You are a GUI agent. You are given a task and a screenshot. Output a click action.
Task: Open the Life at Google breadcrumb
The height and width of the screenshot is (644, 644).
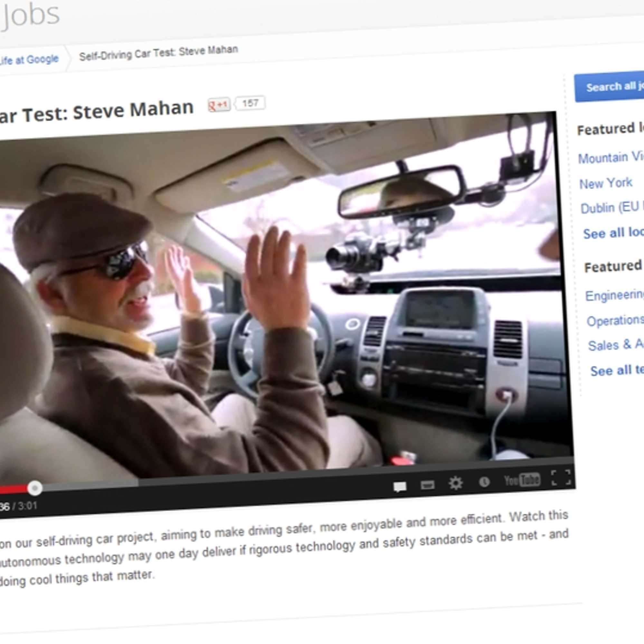(29, 60)
